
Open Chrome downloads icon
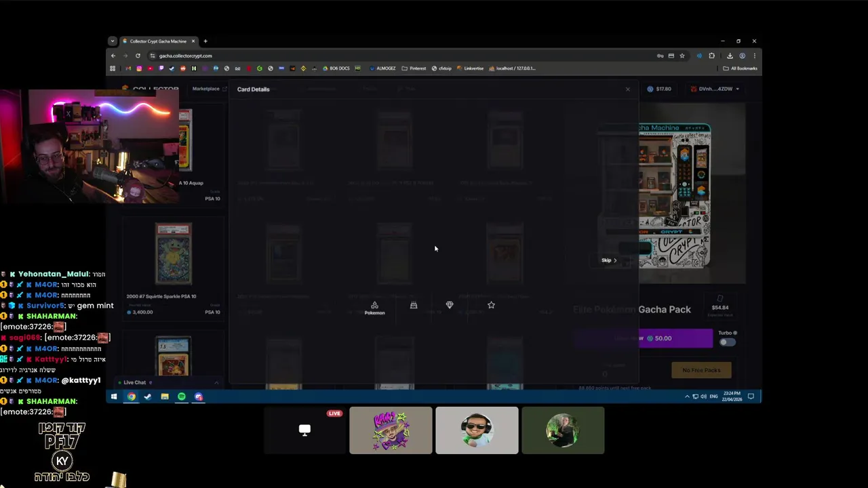click(x=730, y=56)
